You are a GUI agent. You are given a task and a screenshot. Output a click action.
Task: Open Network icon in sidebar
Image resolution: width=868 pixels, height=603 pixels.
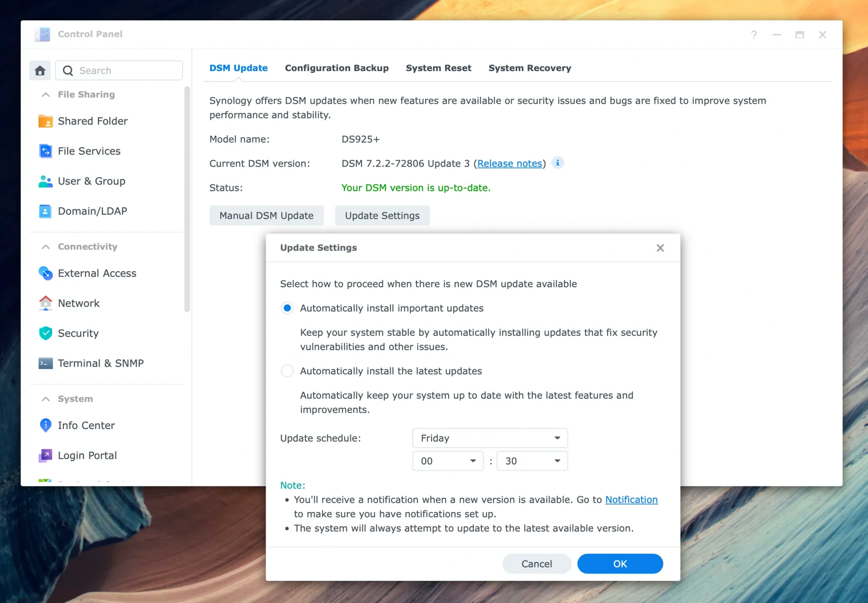pos(46,303)
